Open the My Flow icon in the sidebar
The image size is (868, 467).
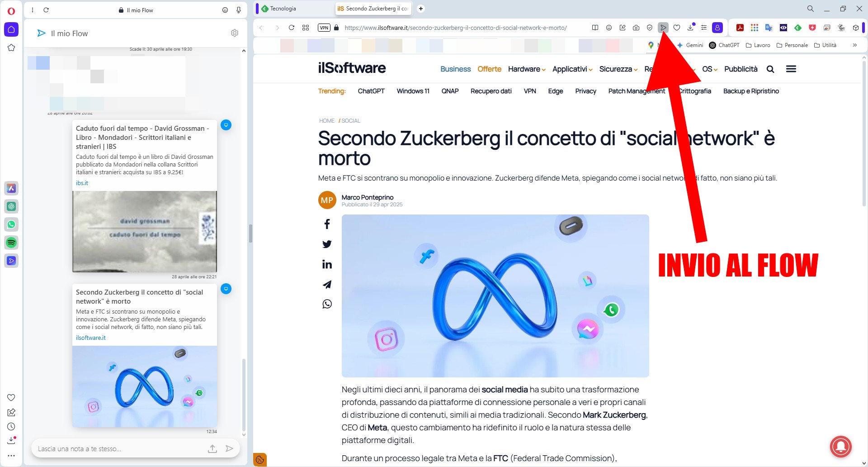pyautogui.click(x=11, y=261)
